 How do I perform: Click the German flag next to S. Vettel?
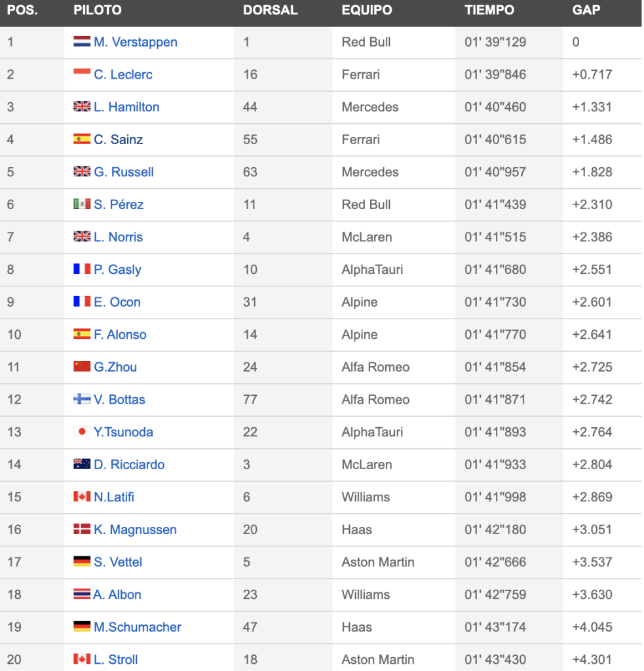click(82, 561)
